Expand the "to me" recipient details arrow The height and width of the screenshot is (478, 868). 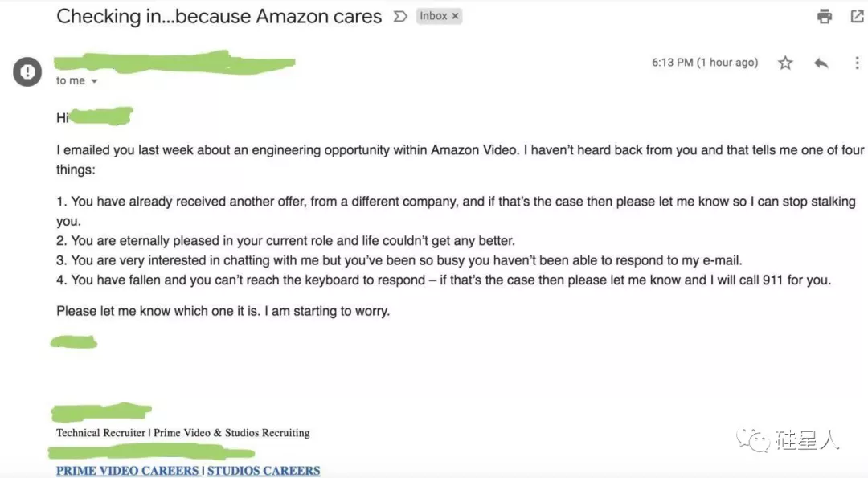tap(94, 81)
